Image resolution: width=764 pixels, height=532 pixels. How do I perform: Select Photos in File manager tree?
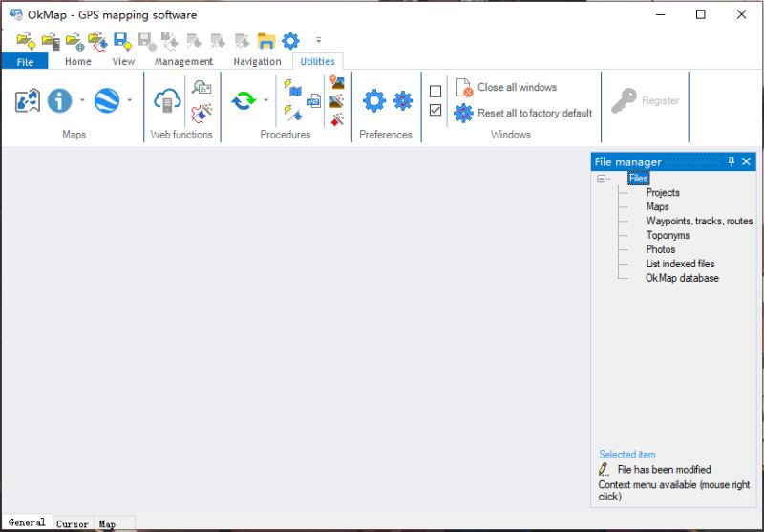click(x=661, y=249)
